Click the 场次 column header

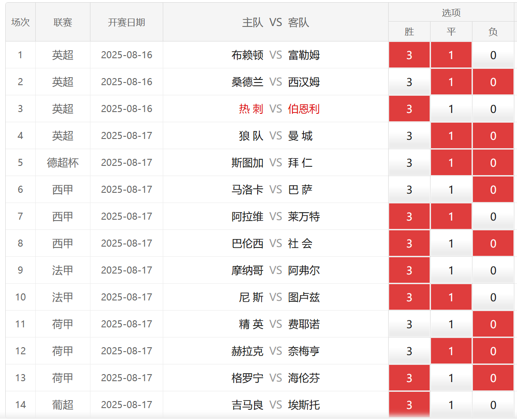tap(20, 22)
